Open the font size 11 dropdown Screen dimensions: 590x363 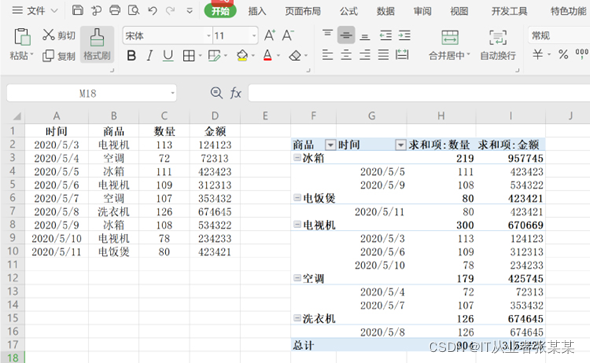tap(254, 36)
